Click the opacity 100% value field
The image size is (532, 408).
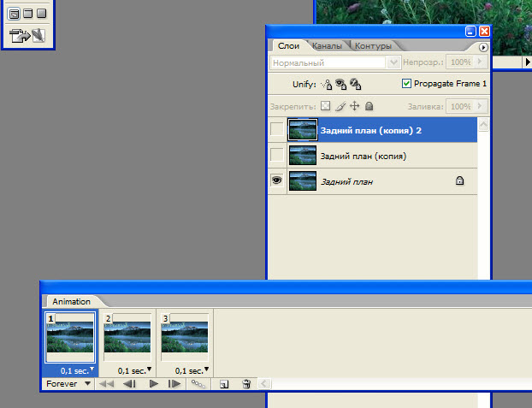(x=460, y=62)
